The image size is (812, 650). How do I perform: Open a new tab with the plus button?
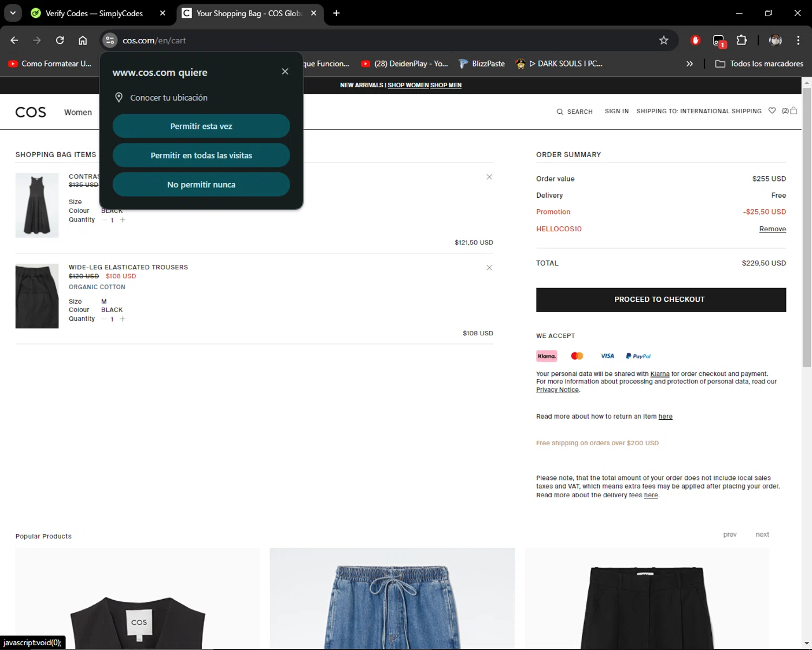tap(336, 13)
